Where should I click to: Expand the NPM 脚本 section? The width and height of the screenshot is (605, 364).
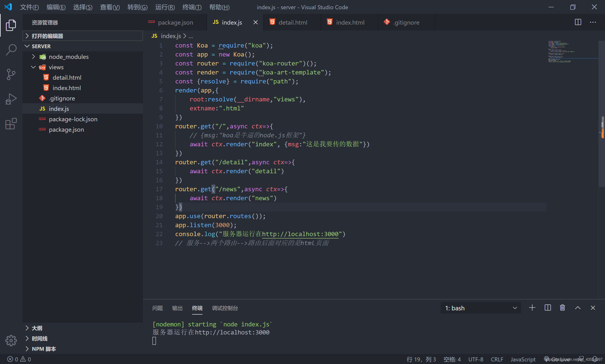pyautogui.click(x=83, y=349)
